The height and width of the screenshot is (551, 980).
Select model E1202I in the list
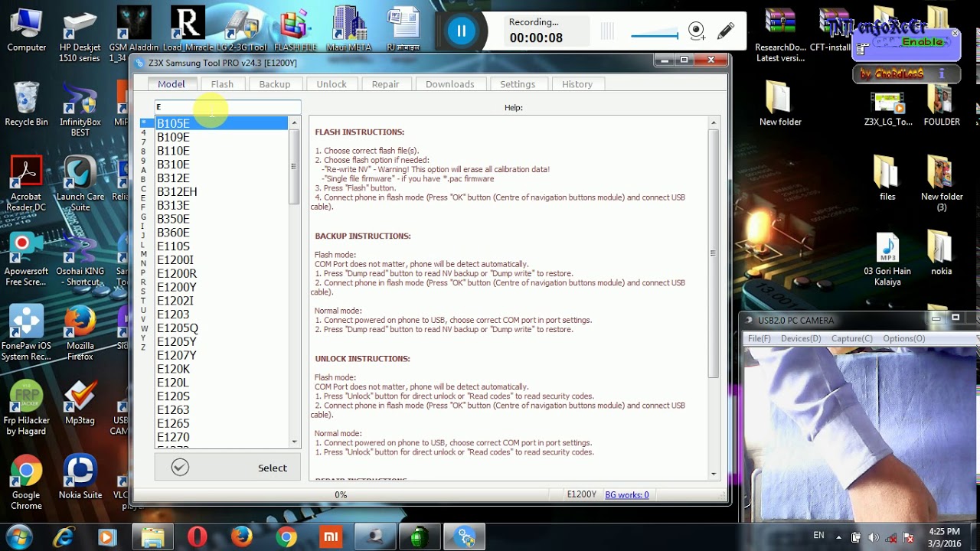pyautogui.click(x=222, y=301)
